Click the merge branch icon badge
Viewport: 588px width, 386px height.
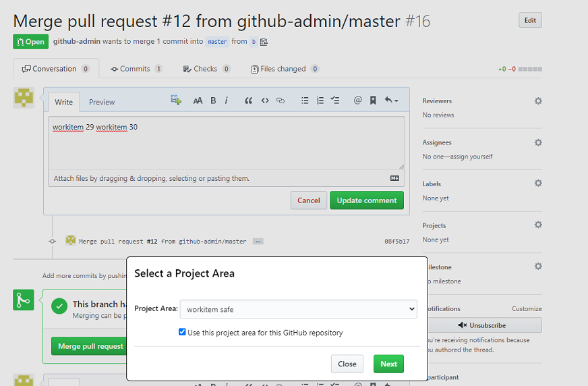23,300
